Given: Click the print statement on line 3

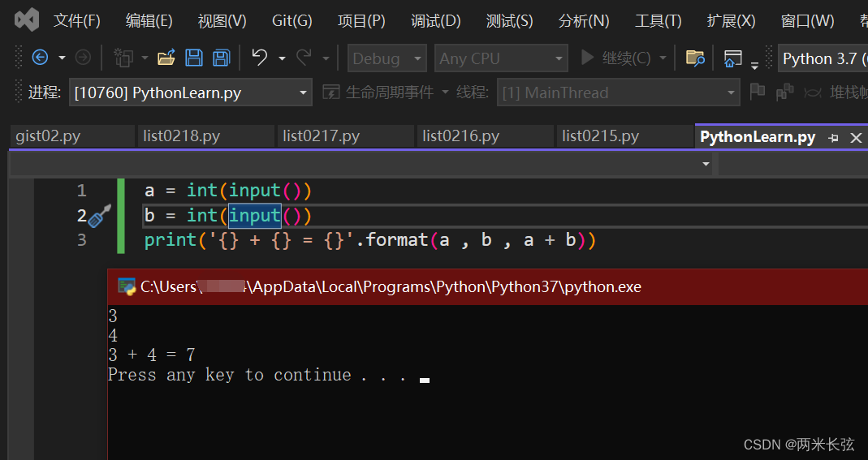Looking at the screenshot, I should point(369,240).
